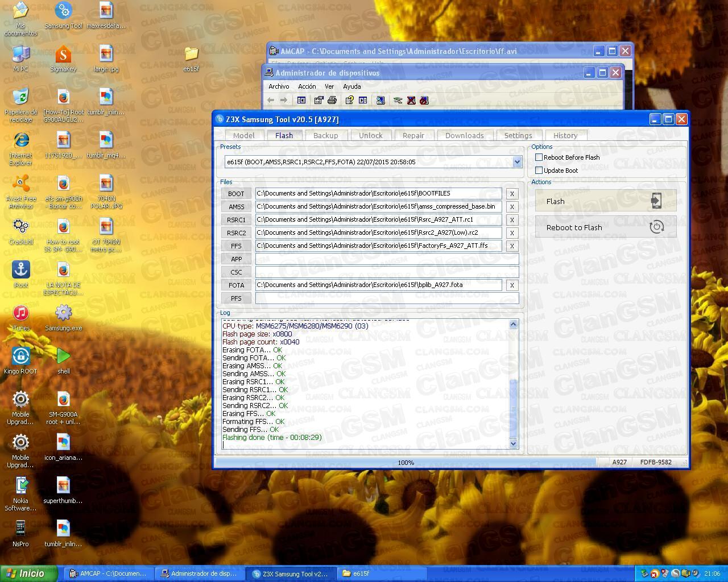This screenshot has width=728, height=582.
Task: Click the 100% flashing progress bar
Action: (x=406, y=463)
